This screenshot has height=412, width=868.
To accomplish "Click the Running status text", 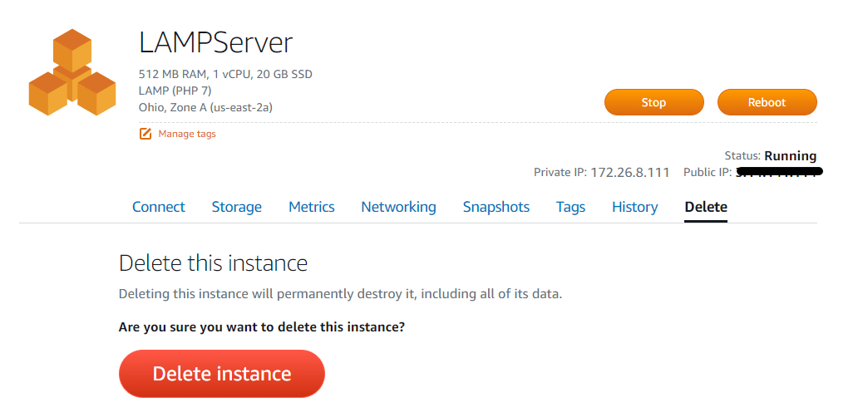I will (x=791, y=156).
